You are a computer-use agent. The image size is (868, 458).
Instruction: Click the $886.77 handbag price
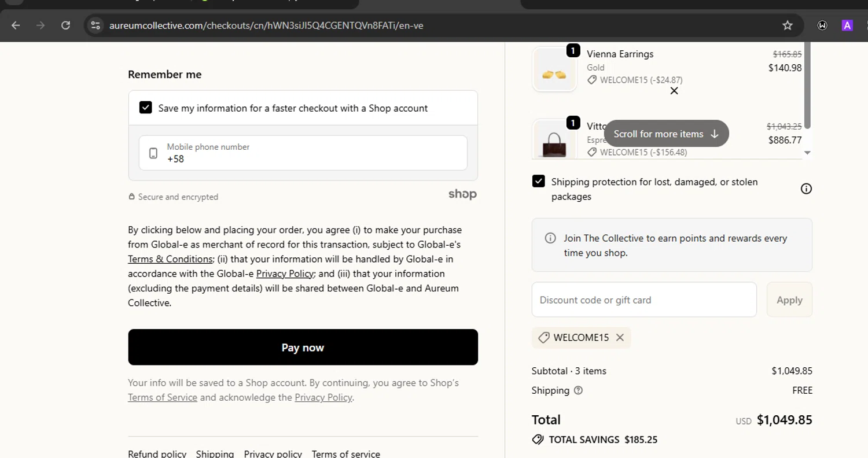coord(785,140)
